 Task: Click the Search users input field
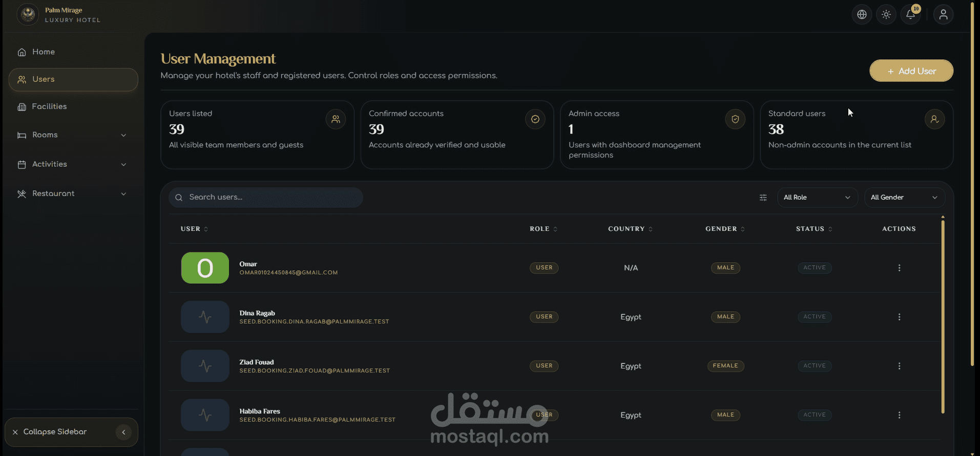coord(272,198)
